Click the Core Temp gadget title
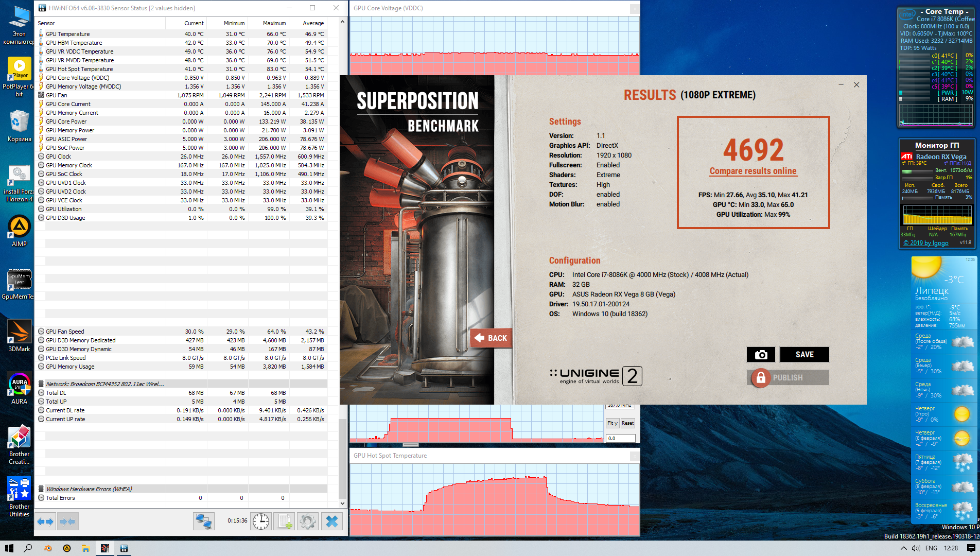Screen dimensions: 980x556 [x=944, y=11]
